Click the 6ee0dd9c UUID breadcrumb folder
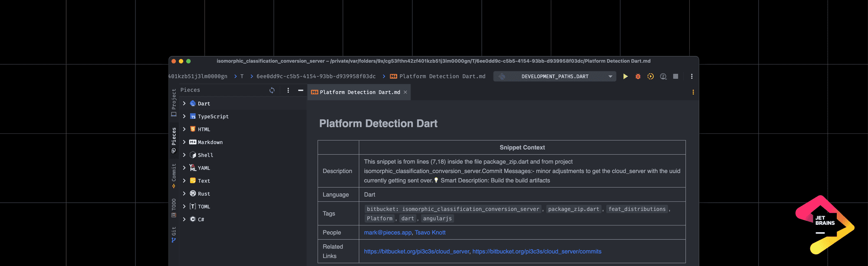The height and width of the screenshot is (266, 868). pyautogui.click(x=316, y=76)
